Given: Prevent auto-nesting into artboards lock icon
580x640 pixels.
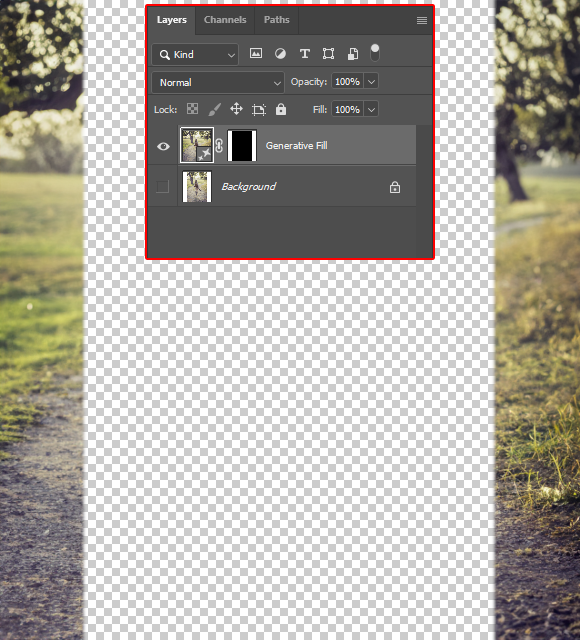Looking at the screenshot, I should coord(259,109).
